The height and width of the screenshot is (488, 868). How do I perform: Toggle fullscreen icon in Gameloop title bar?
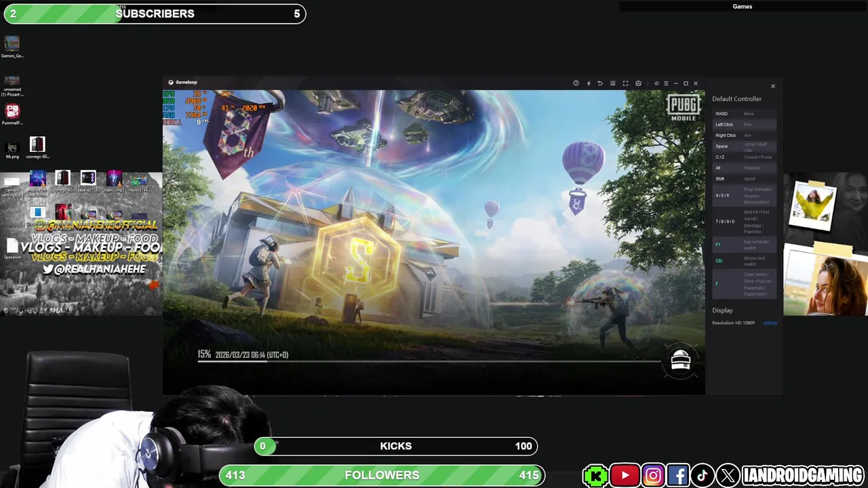[x=625, y=83]
